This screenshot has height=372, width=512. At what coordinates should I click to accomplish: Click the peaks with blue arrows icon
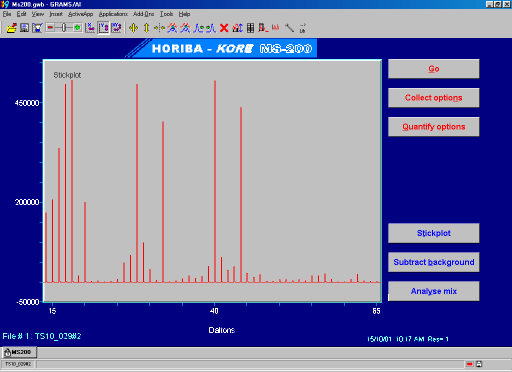click(x=237, y=28)
